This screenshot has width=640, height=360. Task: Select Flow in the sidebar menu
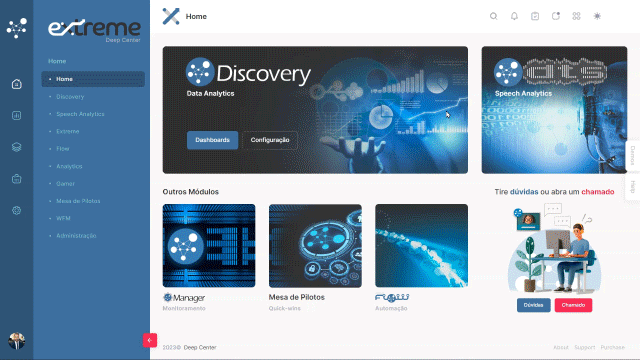click(x=62, y=149)
